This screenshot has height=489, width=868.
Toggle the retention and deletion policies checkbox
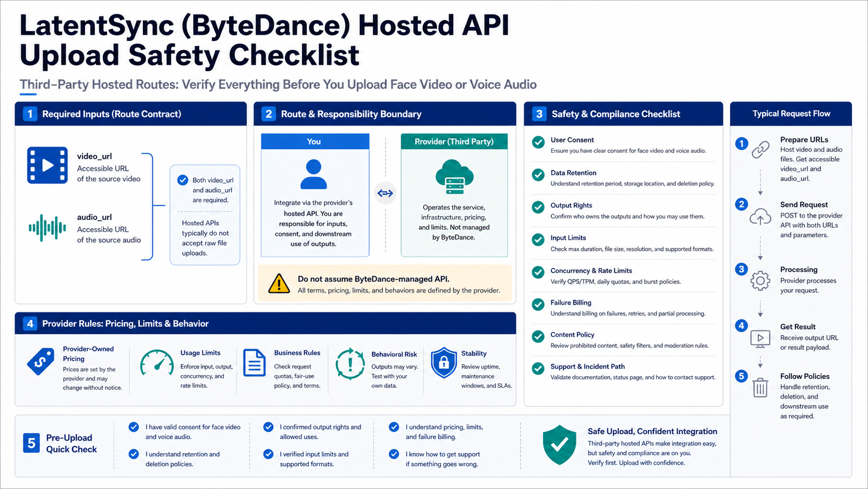(x=134, y=454)
